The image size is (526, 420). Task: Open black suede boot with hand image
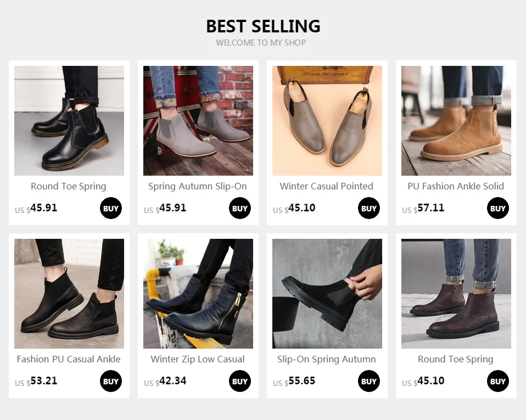coord(327,294)
